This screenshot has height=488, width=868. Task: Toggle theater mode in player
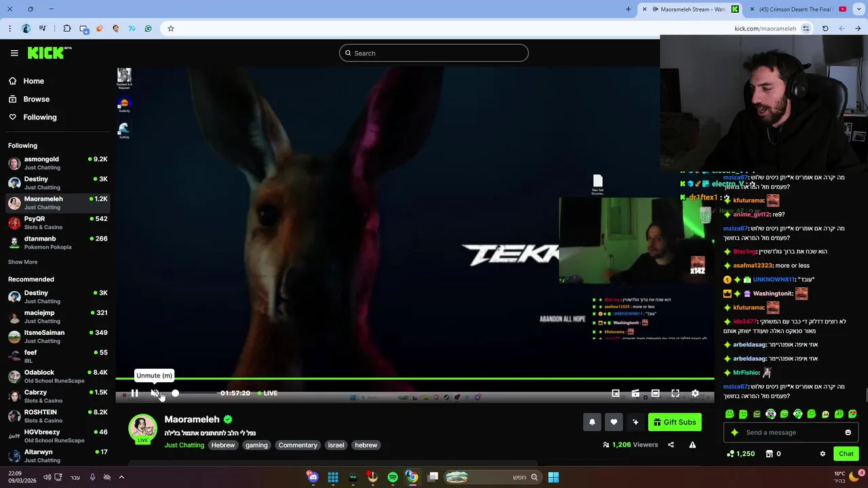(655, 393)
